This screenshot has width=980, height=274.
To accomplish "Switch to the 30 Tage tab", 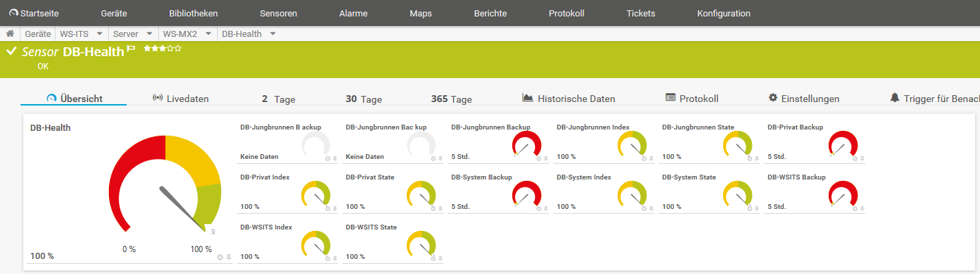I will (x=364, y=99).
